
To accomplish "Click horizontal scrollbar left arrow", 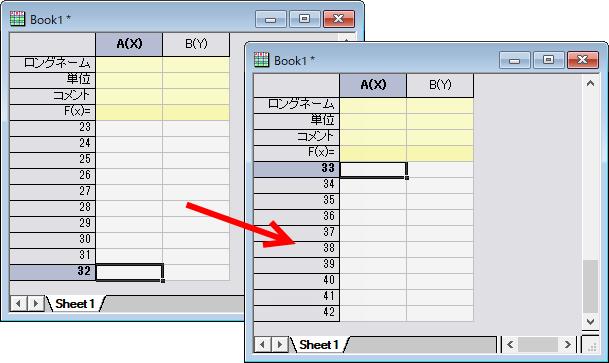I will click(x=510, y=344).
